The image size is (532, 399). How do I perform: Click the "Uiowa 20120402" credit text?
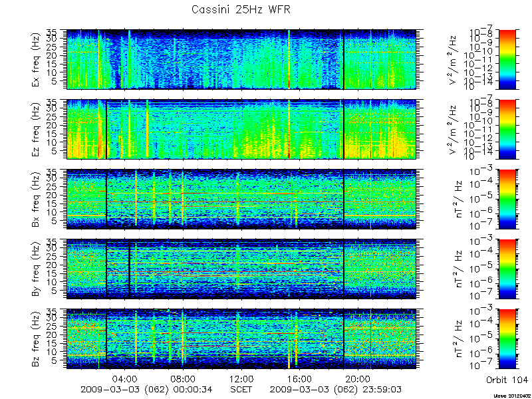coord(513,396)
